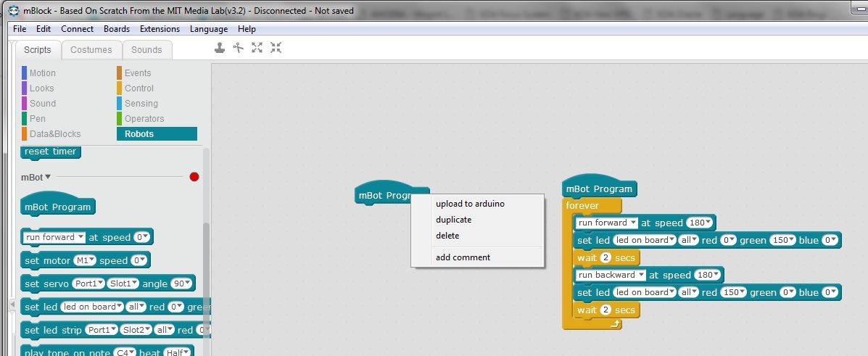The height and width of the screenshot is (356, 868).
Task: Click the red mBot connection indicator
Action: click(x=194, y=177)
